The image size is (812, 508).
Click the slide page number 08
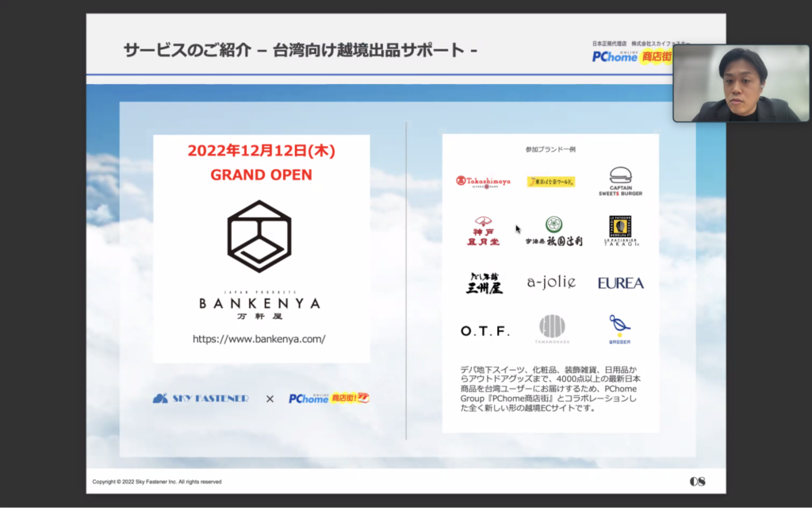point(698,482)
